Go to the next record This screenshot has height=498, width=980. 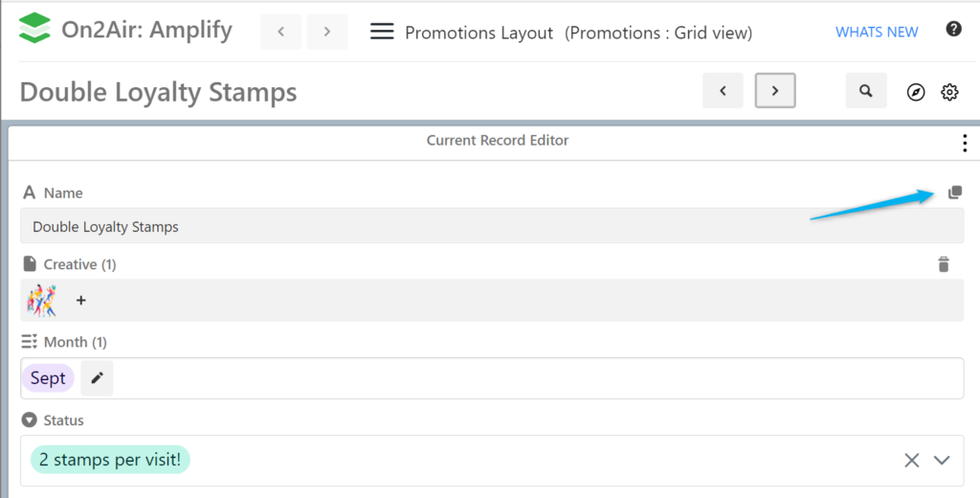coord(775,91)
